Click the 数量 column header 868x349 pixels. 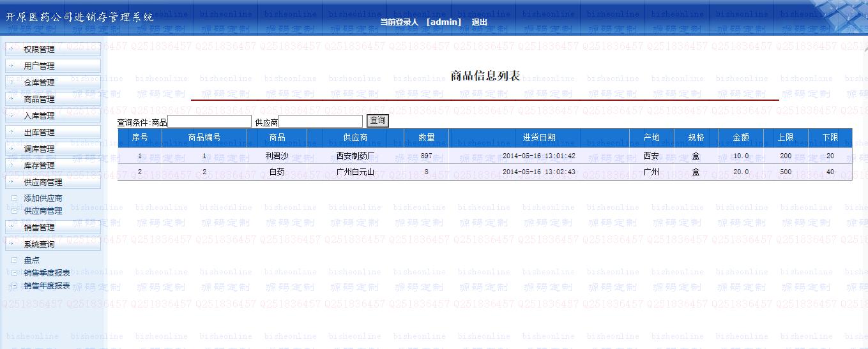click(427, 138)
